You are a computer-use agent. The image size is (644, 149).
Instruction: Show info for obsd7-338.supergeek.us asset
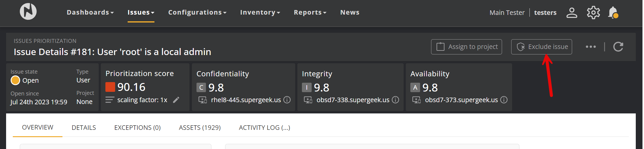coord(395,100)
